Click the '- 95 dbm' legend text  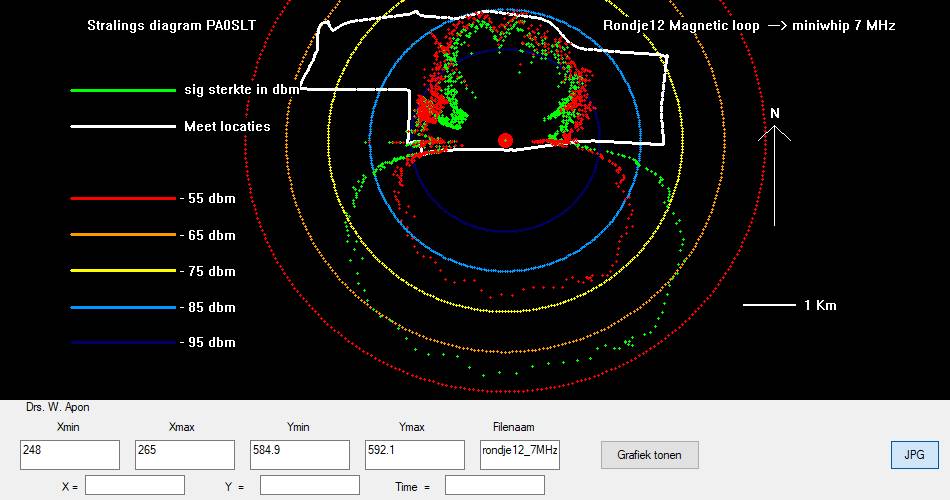[x=208, y=342]
